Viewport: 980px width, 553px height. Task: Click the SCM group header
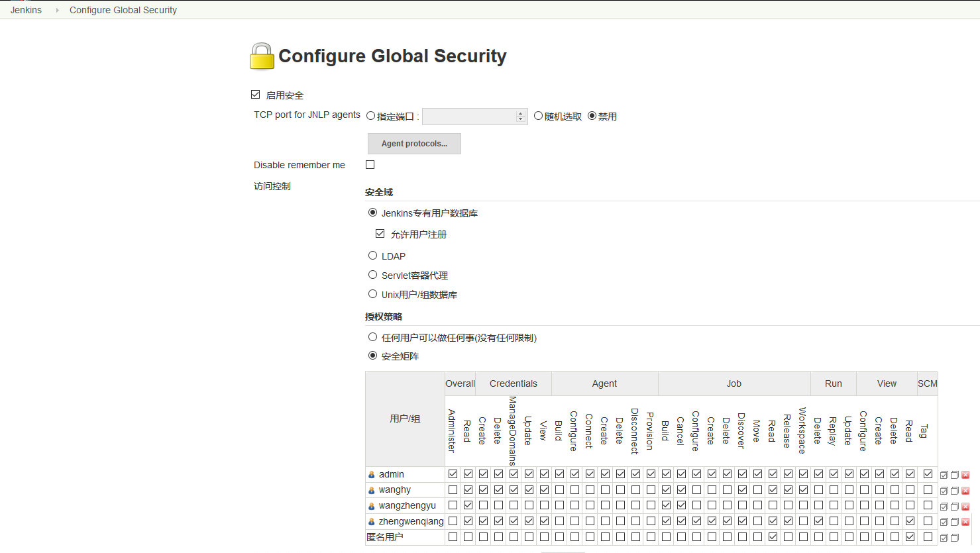(928, 383)
